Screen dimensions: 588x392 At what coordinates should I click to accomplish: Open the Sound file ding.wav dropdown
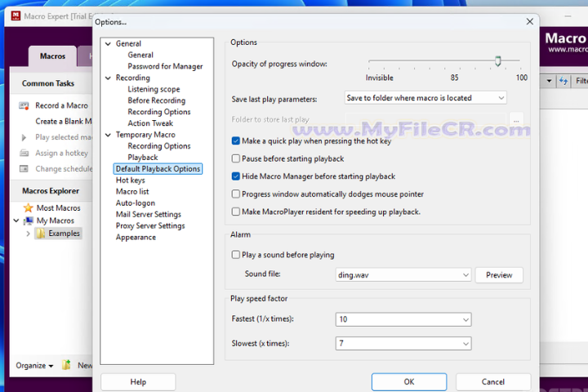tap(403, 275)
